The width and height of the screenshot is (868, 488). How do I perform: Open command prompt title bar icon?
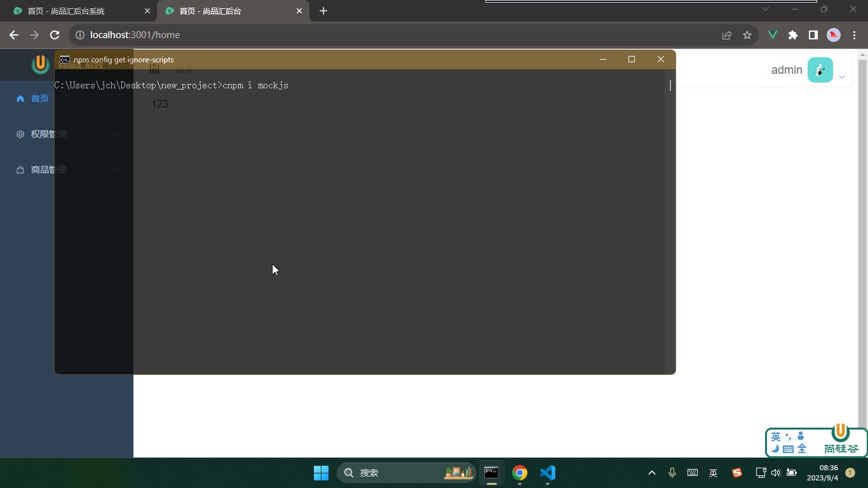tap(65, 60)
